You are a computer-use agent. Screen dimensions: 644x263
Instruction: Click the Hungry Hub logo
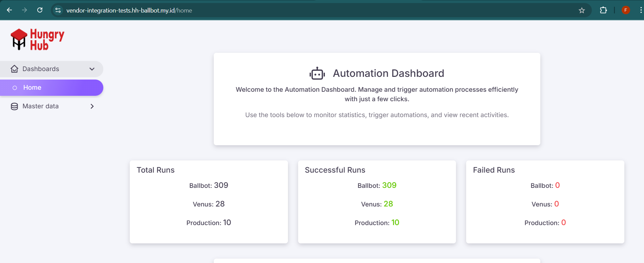(37, 40)
